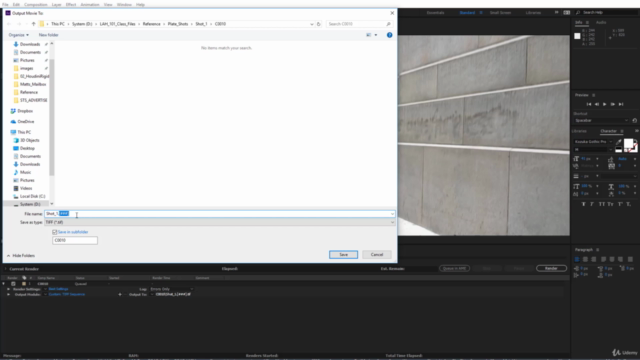Viewport: 640px width, 360px height.
Task: Click next frame button in Preview panel
Action: 613,104
